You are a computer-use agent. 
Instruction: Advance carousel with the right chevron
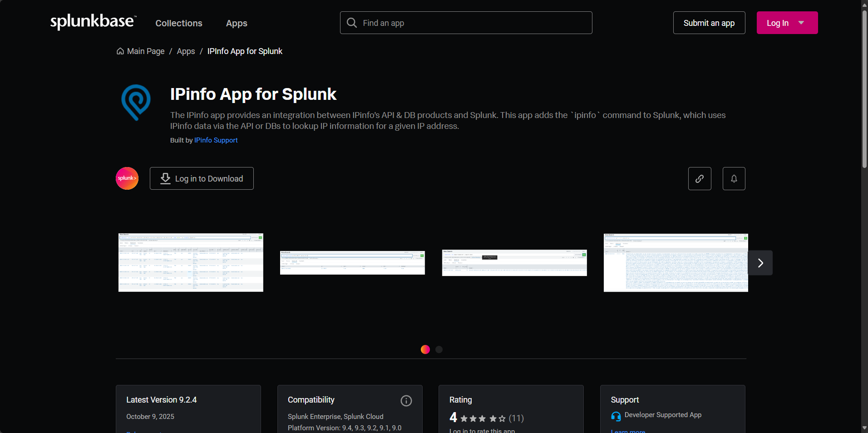click(x=760, y=262)
